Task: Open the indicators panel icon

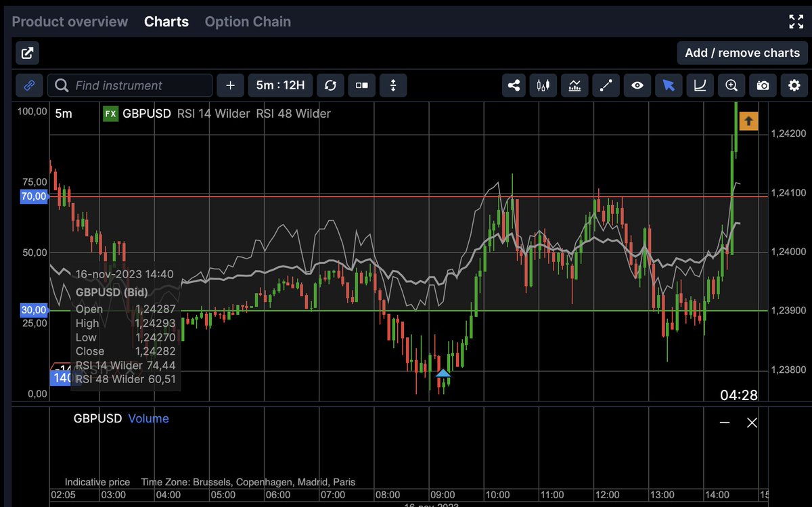Action: tap(574, 85)
